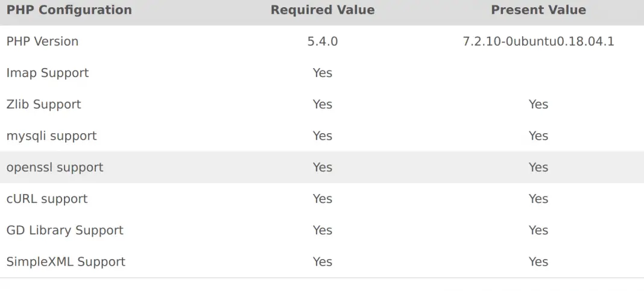Click the required Yes for Imap Support

tap(322, 73)
